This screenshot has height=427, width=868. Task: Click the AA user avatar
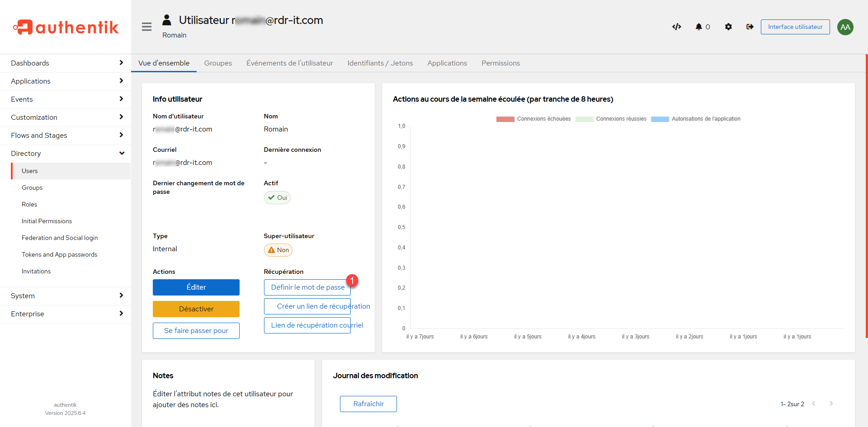pos(845,27)
